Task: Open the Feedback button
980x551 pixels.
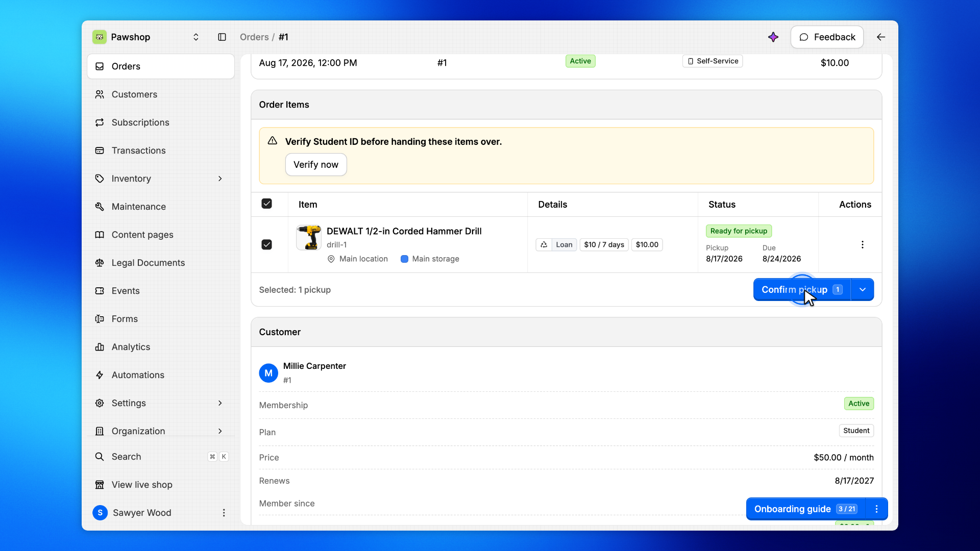Action: (827, 37)
